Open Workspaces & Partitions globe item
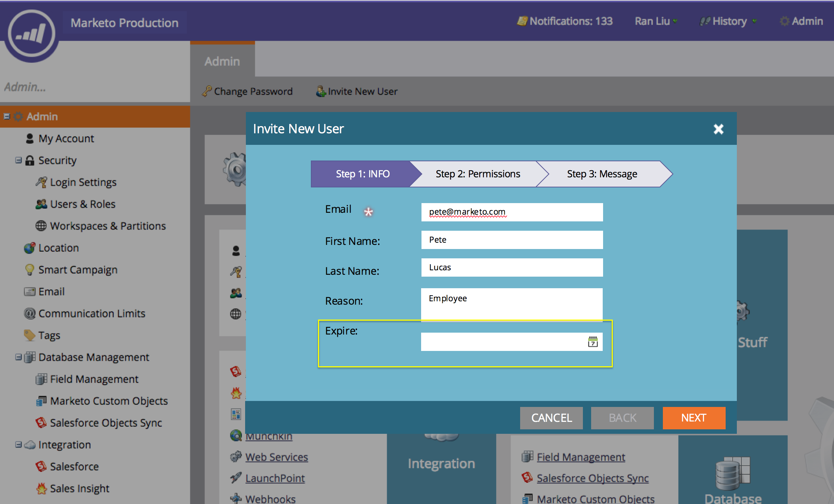 tap(107, 226)
